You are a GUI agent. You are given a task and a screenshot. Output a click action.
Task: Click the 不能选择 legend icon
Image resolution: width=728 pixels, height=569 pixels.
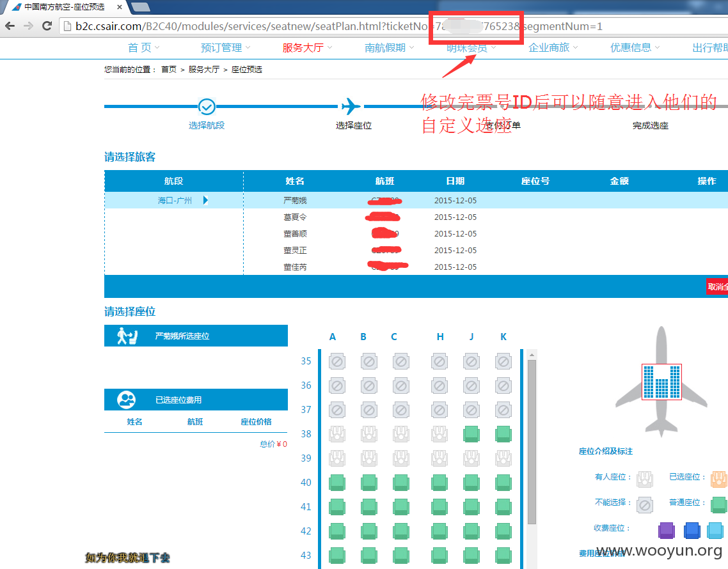644,504
